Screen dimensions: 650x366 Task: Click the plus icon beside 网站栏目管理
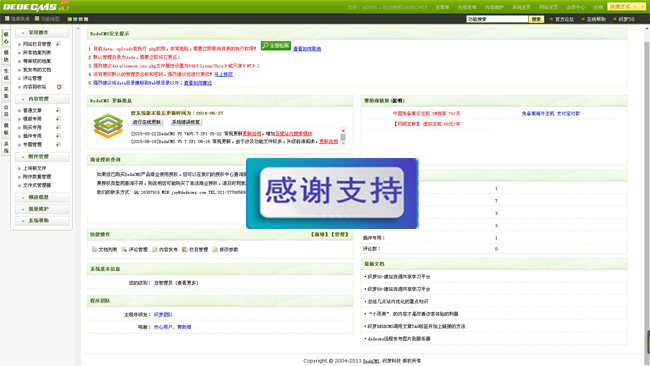click(58, 44)
